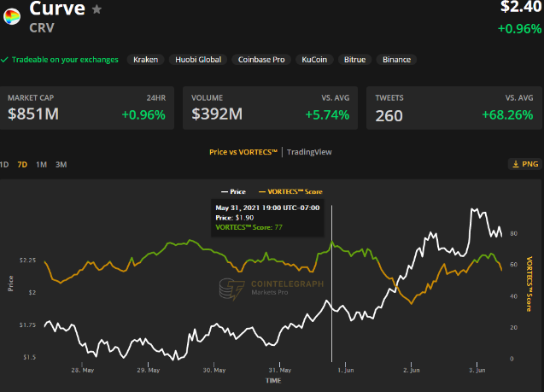Screen dimensions: 544x392
Task: Click the CRV ticker symbol
Action: pos(42,27)
